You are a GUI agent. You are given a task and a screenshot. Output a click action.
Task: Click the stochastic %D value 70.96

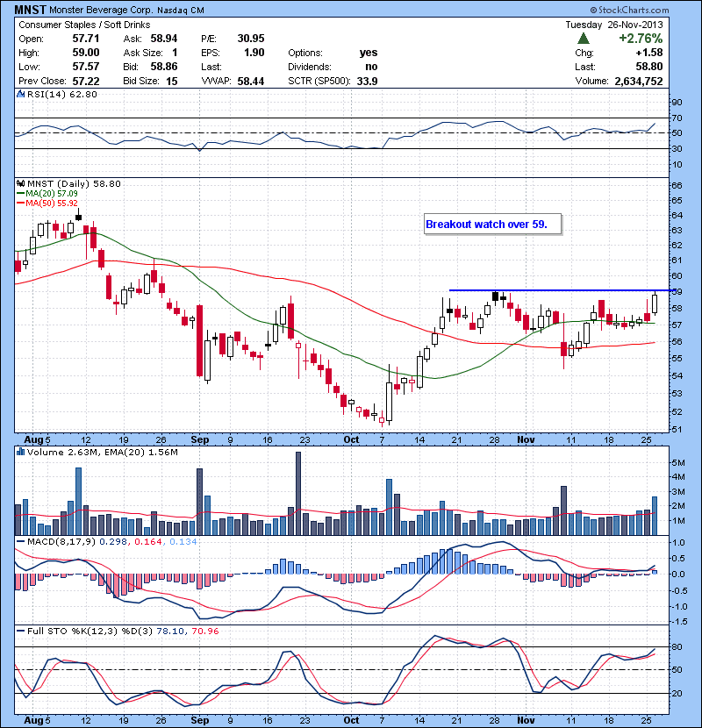coord(204,631)
